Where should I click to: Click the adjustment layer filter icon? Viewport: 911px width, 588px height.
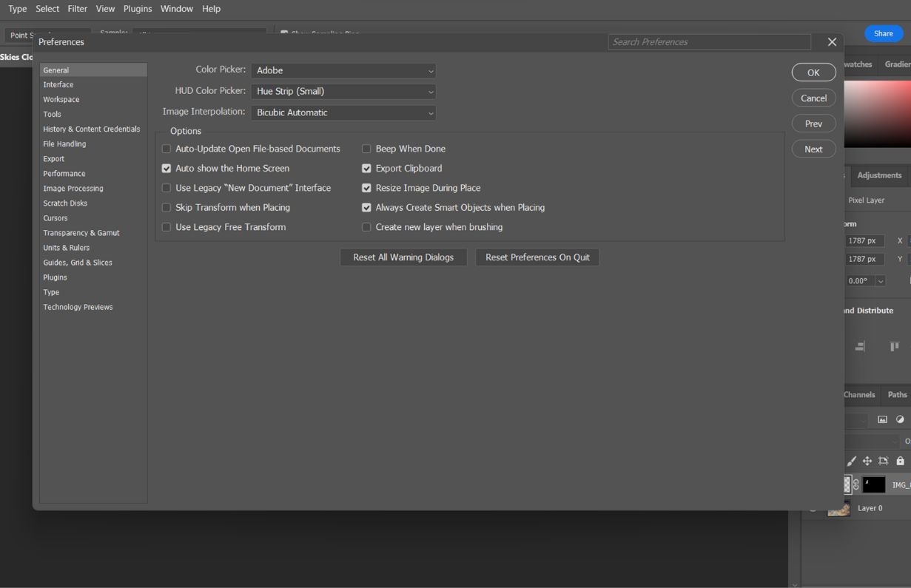901,419
